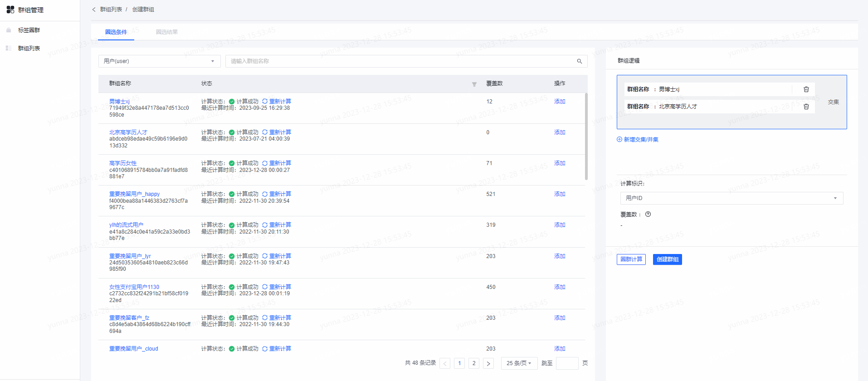Screen dimensions: 868x381
Task: Click 重新计算 for 男博士xj row
Action: pos(277,102)
